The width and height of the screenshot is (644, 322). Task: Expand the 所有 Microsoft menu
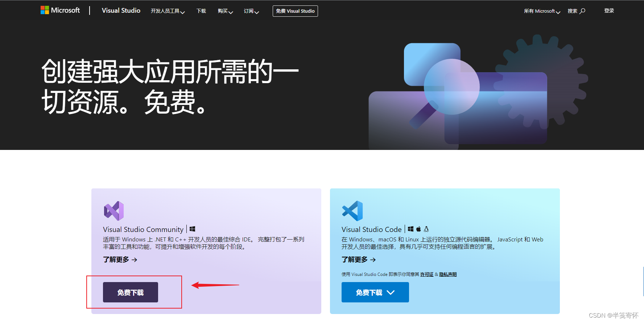coord(542,11)
